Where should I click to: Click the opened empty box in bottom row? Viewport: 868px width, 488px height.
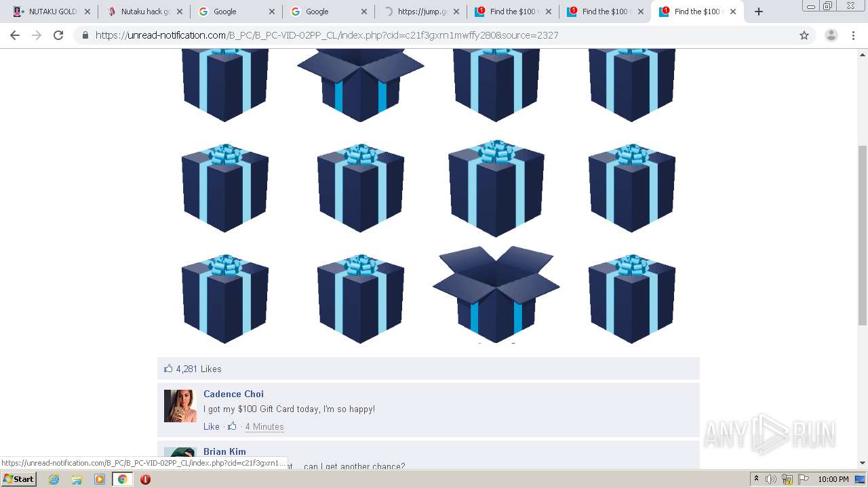tap(496, 295)
